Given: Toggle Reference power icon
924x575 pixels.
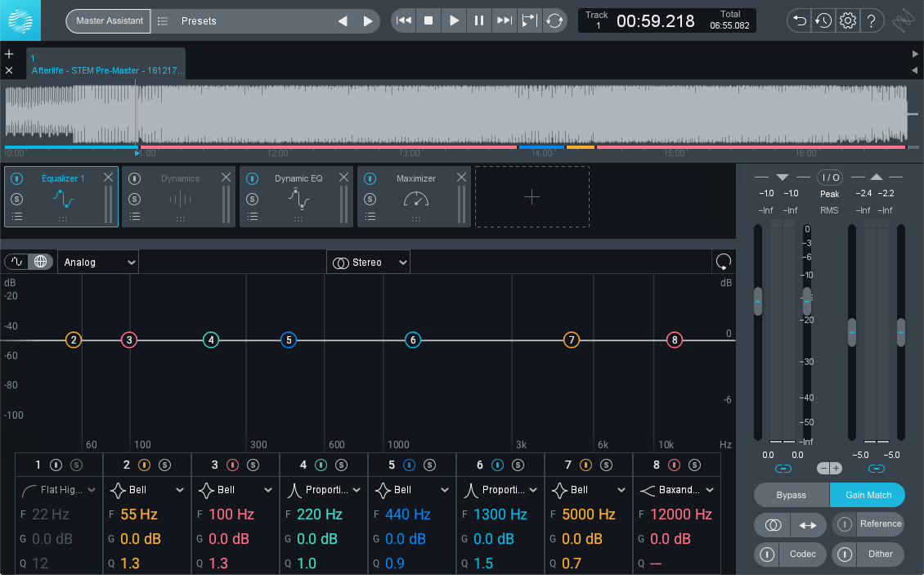Looking at the screenshot, I should pyautogui.click(x=845, y=523).
